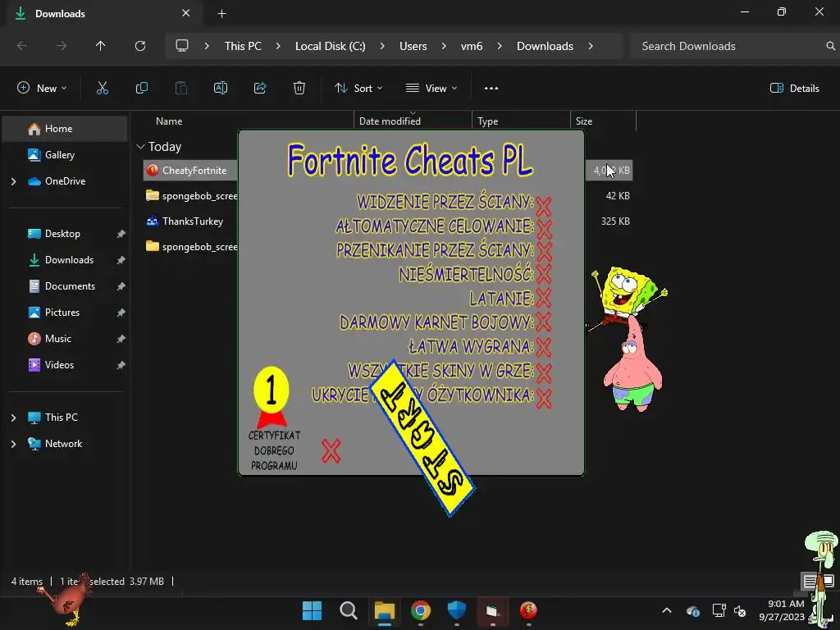Show hidden tray icons chevron
This screenshot has height=630, width=840.
click(x=667, y=610)
